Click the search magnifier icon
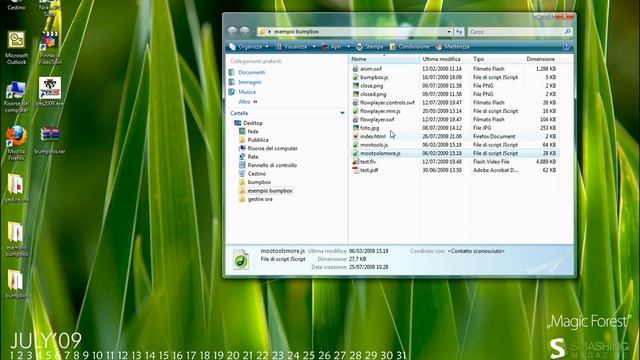Screen dimensions: 640x360 (x=567, y=31)
